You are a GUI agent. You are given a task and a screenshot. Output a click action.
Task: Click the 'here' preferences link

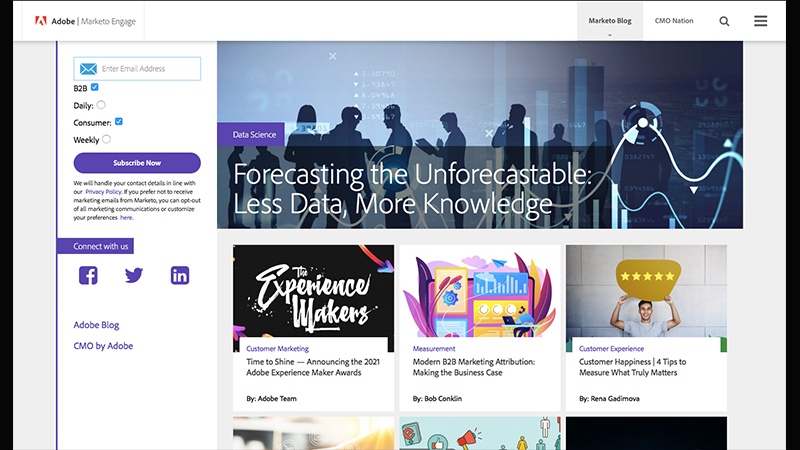click(126, 217)
